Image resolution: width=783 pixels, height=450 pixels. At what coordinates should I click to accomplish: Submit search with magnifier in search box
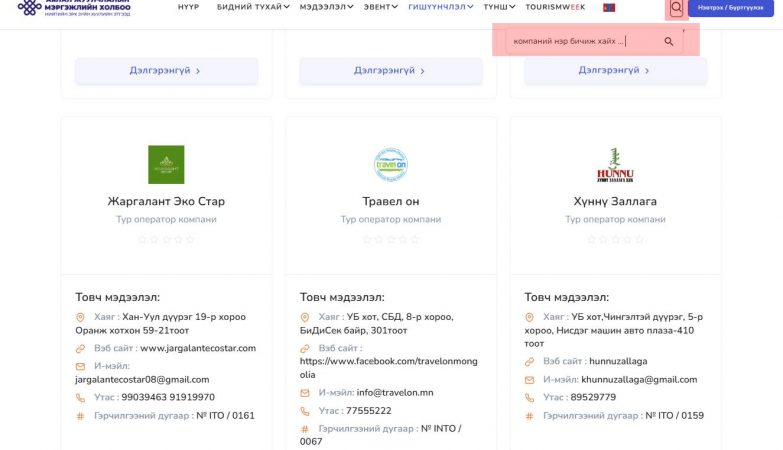tap(669, 41)
